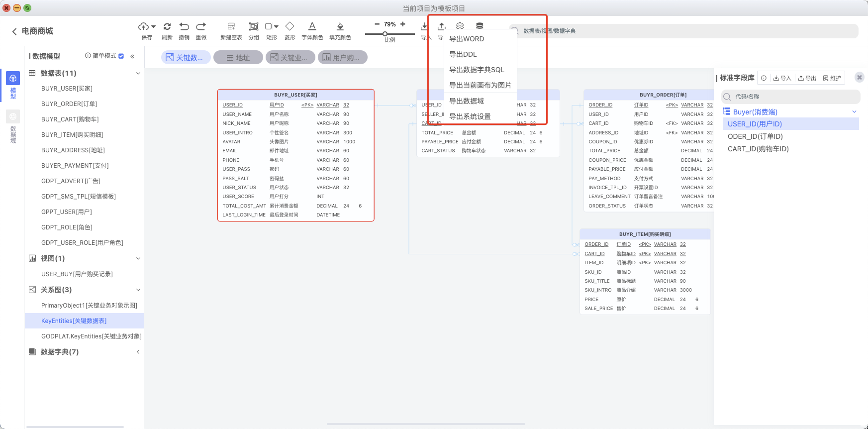Viewport: 868px width, 429px height.
Task: Toggle the simple mode checkbox
Action: pos(121,56)
